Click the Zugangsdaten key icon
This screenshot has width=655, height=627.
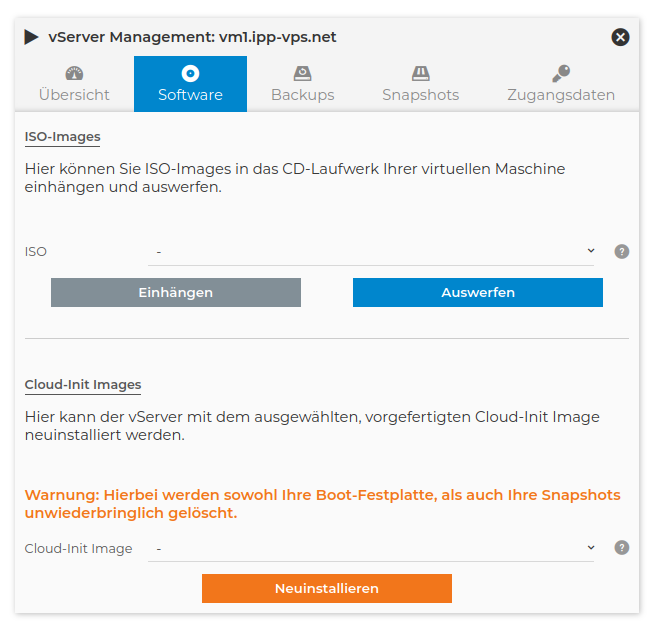coord(561,74)
